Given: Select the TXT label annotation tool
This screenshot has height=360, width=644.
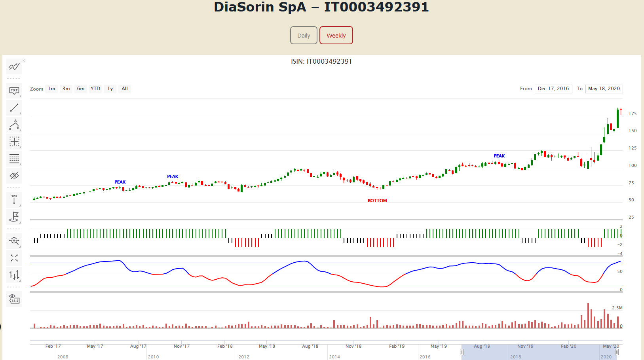Looking at the screenshot, I should (x=14, y=91).
